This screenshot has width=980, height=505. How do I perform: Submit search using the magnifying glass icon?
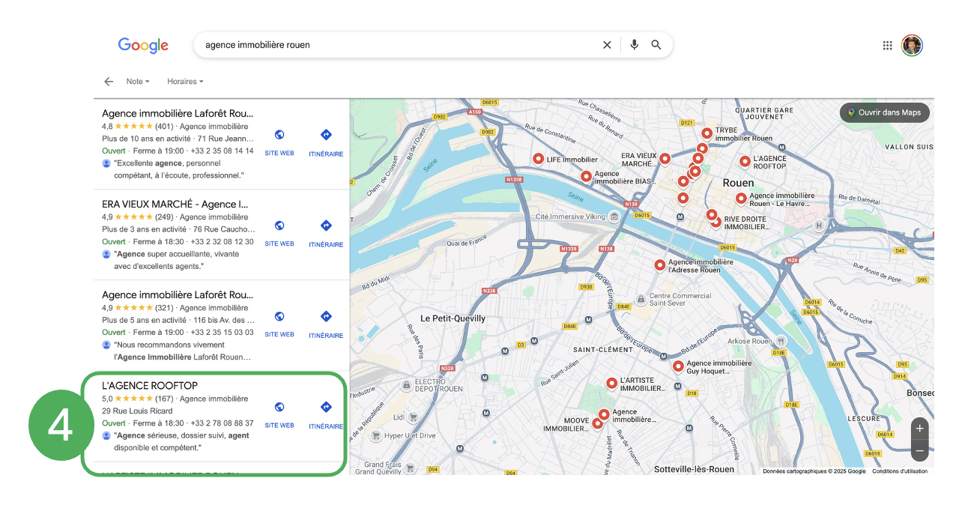(x=656, y=45)
